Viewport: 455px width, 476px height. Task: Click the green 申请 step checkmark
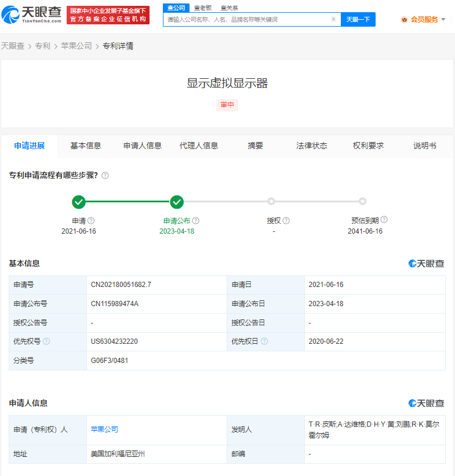click(79, 202)
